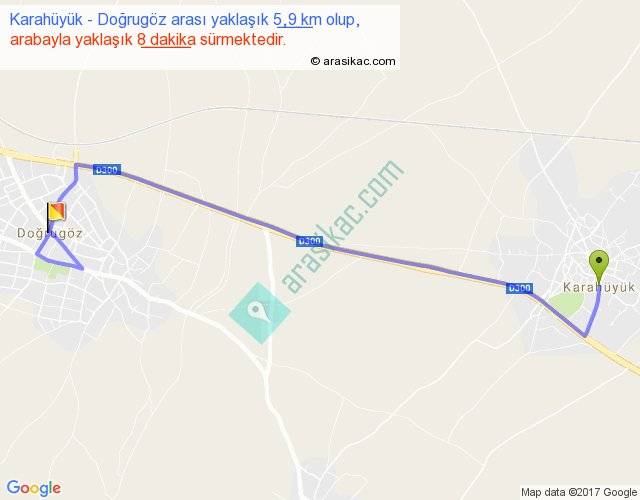Click the Map data ©2017 Google attribution
Screen dimensions: 640x500
579,492
